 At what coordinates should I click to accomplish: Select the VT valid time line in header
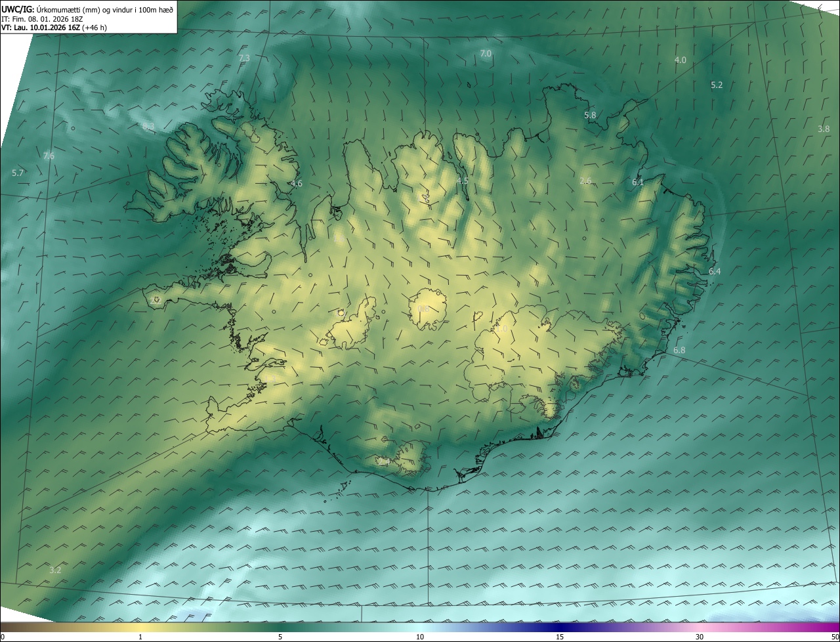(54, 28)
